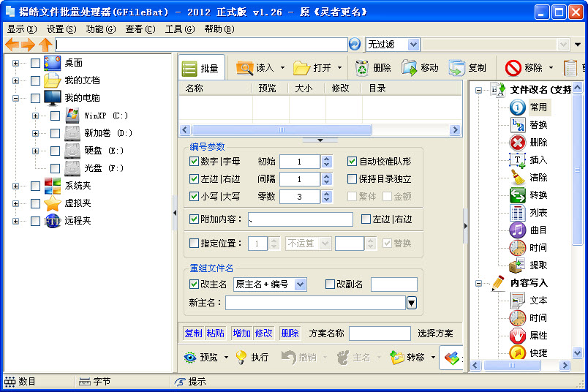Screen dimensions: 588x392
Task: Select 清除 broom function
Action: coord(538,178)
